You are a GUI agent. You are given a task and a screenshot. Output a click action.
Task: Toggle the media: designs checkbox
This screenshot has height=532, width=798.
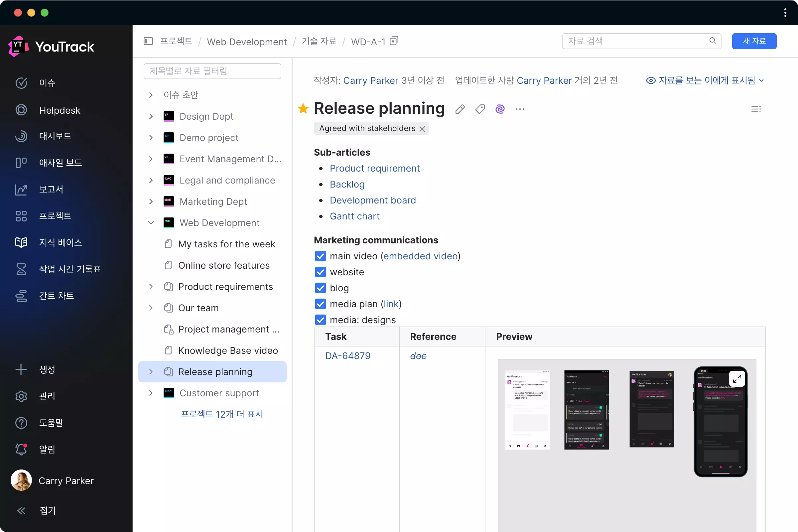coord(320,320)
